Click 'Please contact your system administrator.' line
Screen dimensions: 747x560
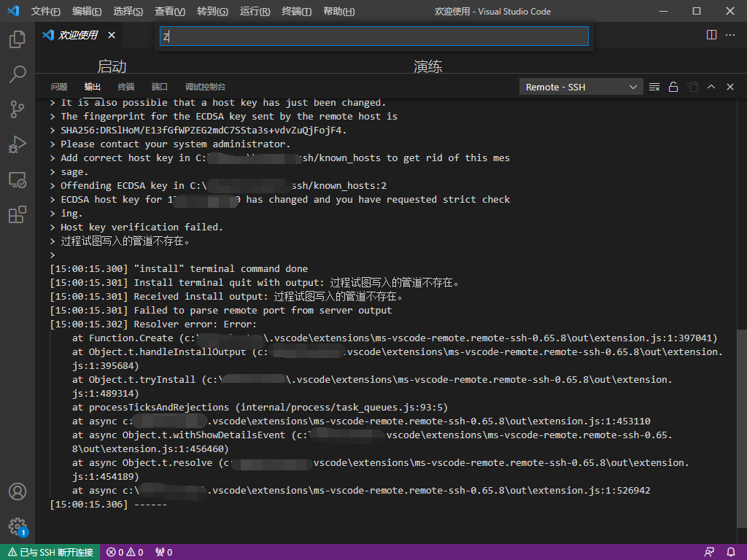pos(175,144)
